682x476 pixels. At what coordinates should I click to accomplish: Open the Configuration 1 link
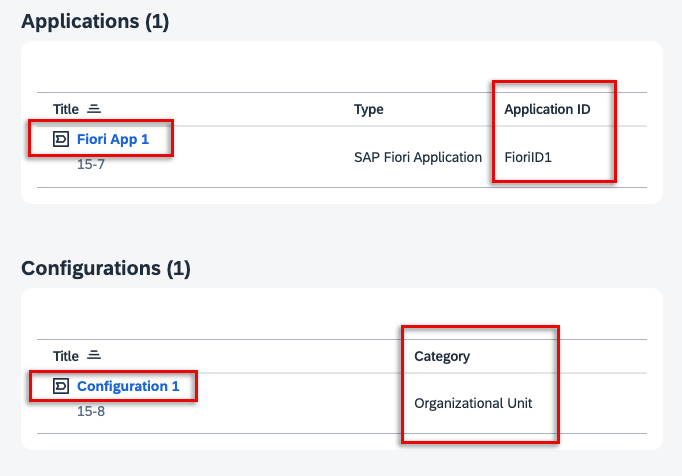pos(128,386)
